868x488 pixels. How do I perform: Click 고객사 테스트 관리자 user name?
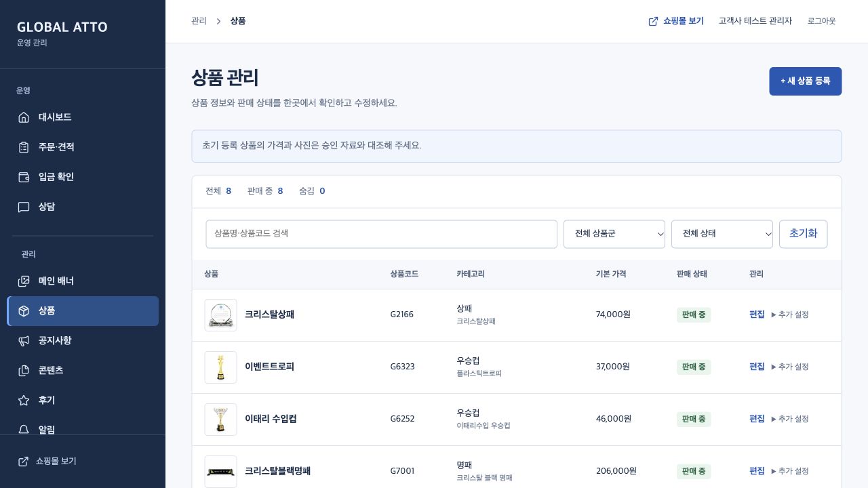(755, 21)
